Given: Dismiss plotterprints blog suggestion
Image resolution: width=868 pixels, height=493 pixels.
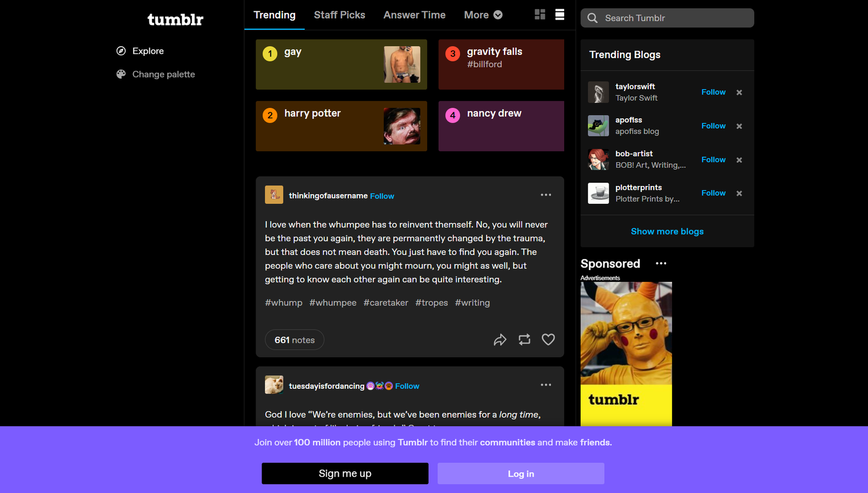Looking at the screenshot, I should [x=739, y=193].
